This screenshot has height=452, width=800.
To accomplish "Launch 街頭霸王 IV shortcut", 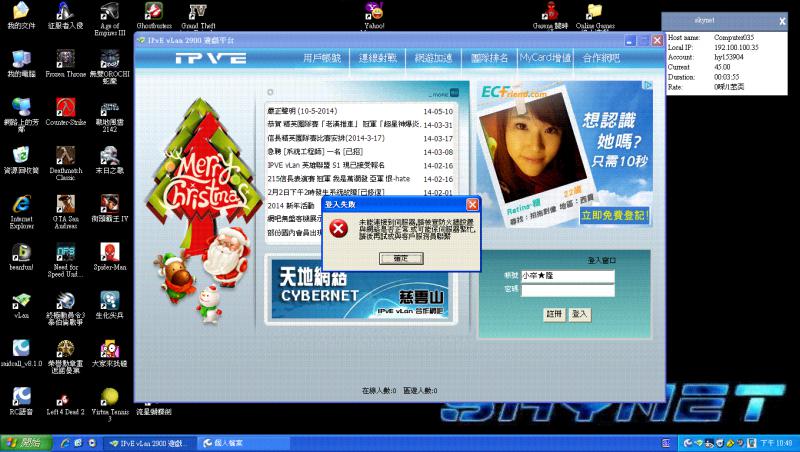I will coord(109,208).
